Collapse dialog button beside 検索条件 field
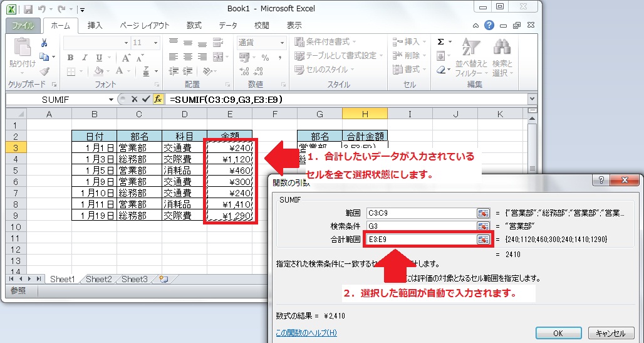The image size is (644, 343). [x=484, y=226]
